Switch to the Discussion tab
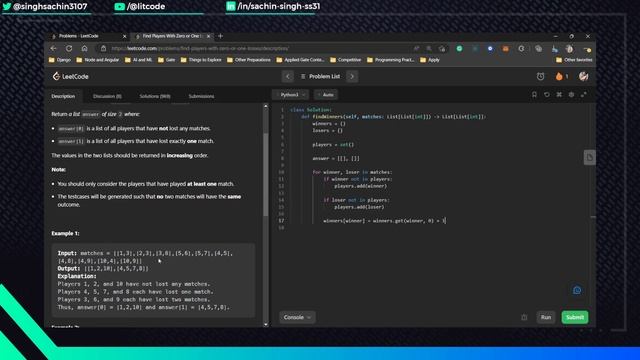The width and height of the screenshot is (640, 360). pyautogui.click(x=107, y=96)
